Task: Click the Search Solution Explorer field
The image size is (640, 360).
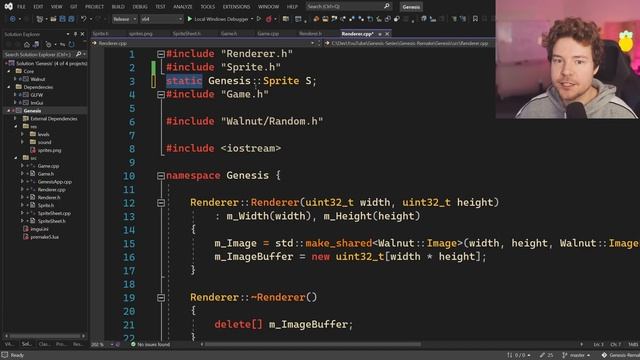Action: (39, 54)
